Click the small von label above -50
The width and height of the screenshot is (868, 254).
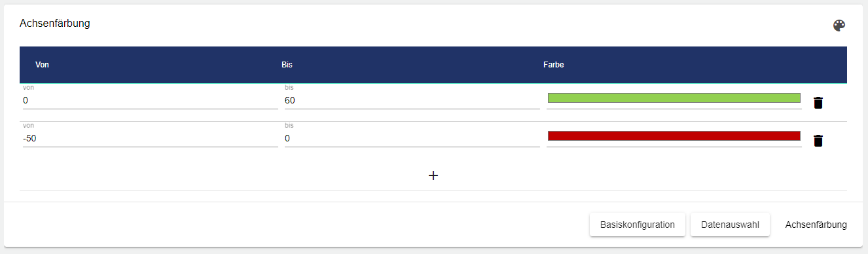28,125
